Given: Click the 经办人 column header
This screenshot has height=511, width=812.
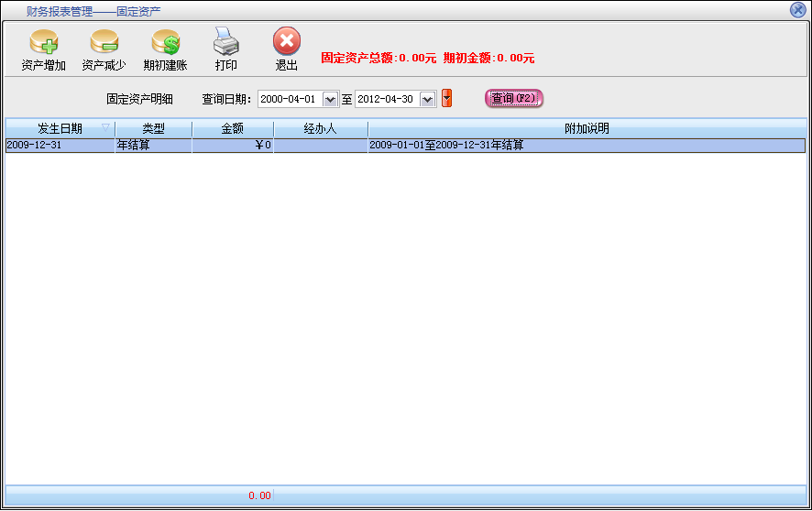Looking at the screenshot, I should pos(320,128).
